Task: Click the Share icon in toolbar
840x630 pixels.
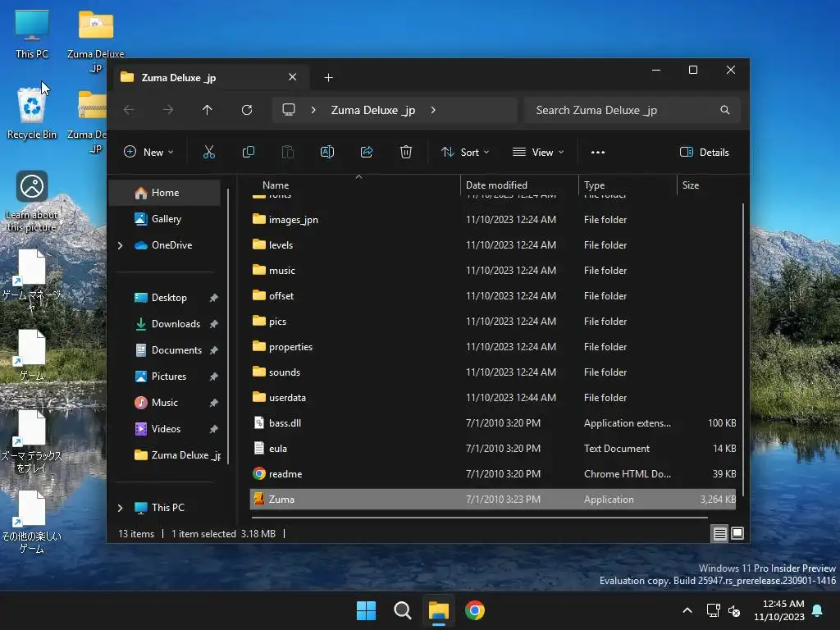Action: click(x=367, y=152)
